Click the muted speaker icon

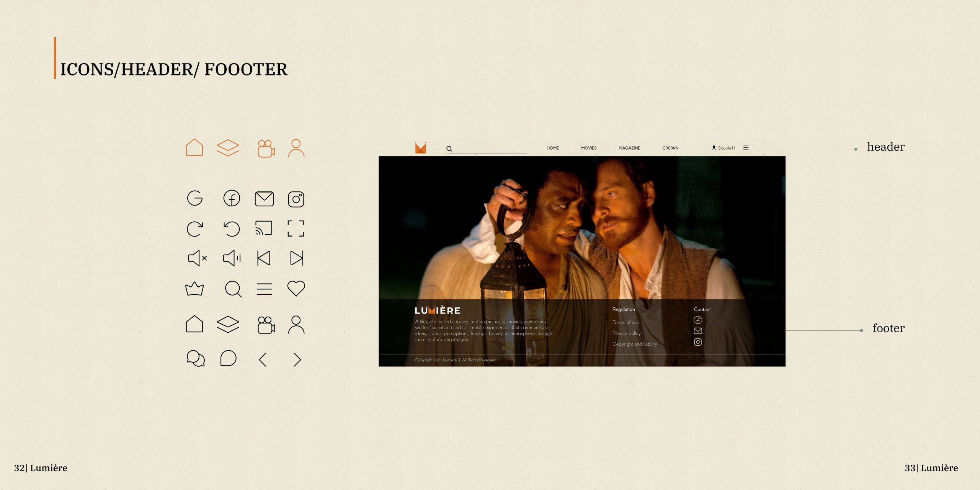point(198,258)
